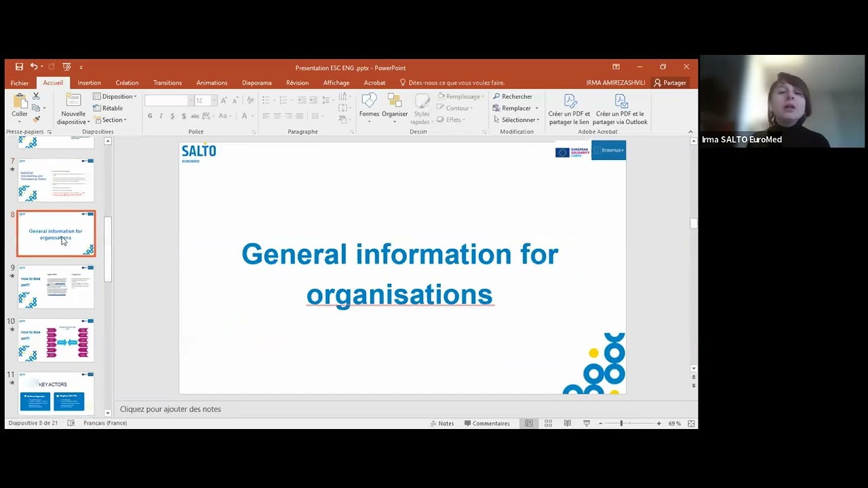
Task: Switch to Normal view icon in status bar
Action: pyautogui.click(x=529, y=423)
